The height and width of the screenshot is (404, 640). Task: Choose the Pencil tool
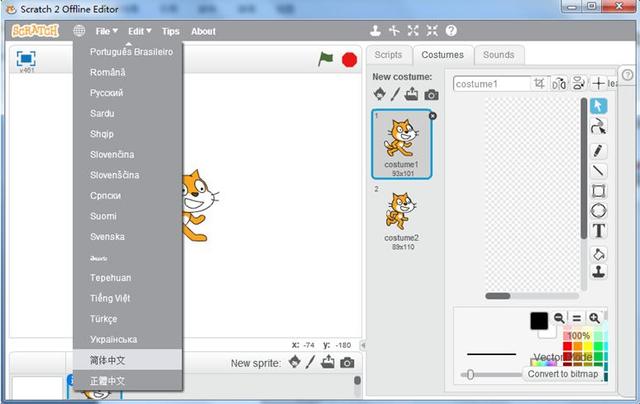(x=598, y=151)
